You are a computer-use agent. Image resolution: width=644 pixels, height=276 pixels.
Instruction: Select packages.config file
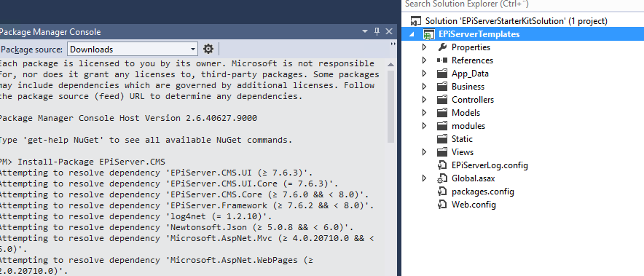(482, 192)
